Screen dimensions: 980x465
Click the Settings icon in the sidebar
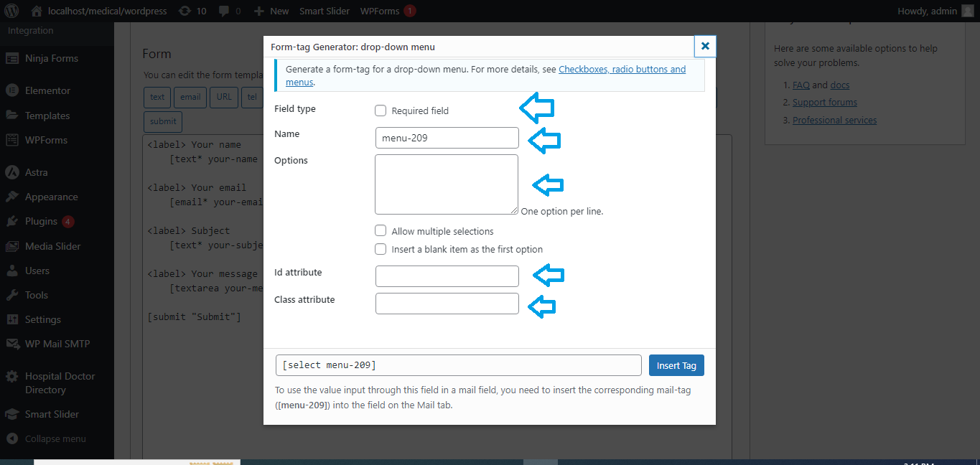(x=11, y=319)
